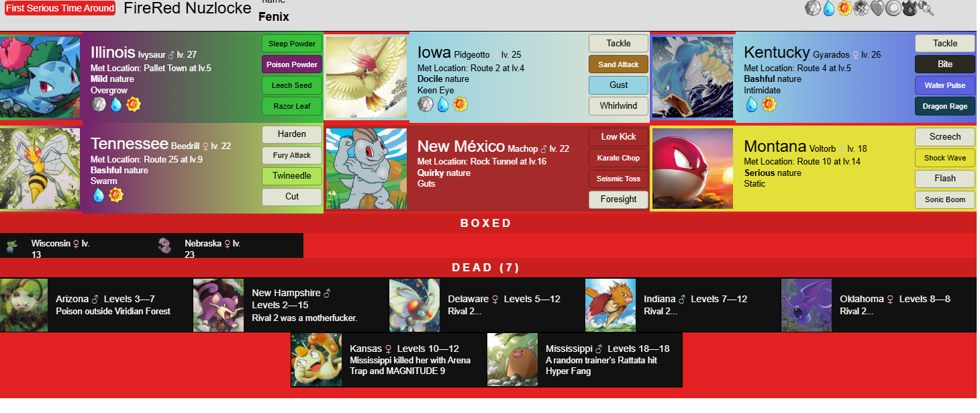The width and height of the screenshot is (980, 413).
Task: Select New México's Seismic Toss move
Action: 619,179
